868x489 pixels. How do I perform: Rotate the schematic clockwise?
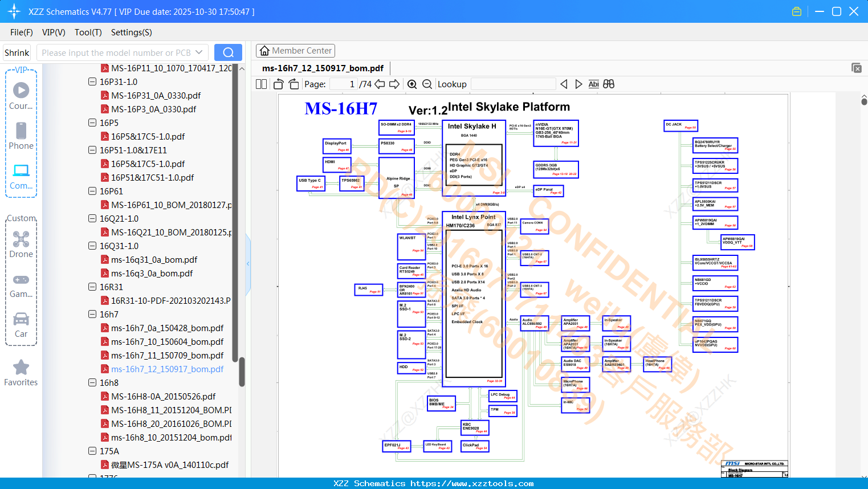[293, 84]
